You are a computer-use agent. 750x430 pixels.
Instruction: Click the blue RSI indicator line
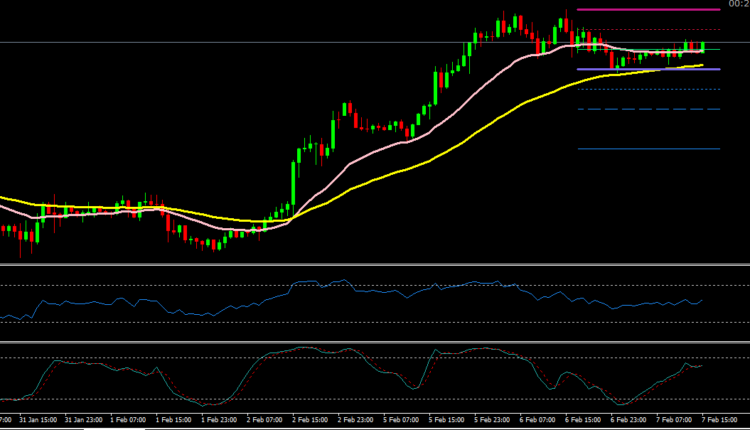click(x=300, y=285)
